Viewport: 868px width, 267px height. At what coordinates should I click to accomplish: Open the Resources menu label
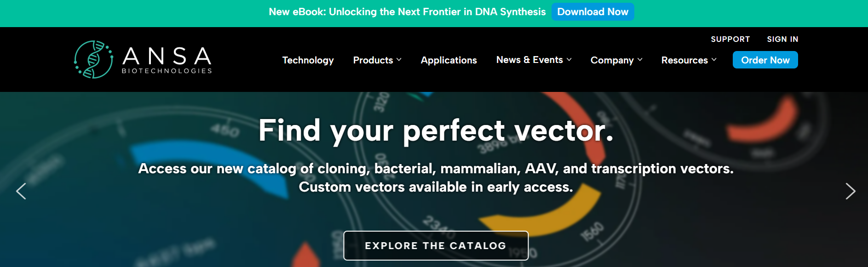(684, 60)
